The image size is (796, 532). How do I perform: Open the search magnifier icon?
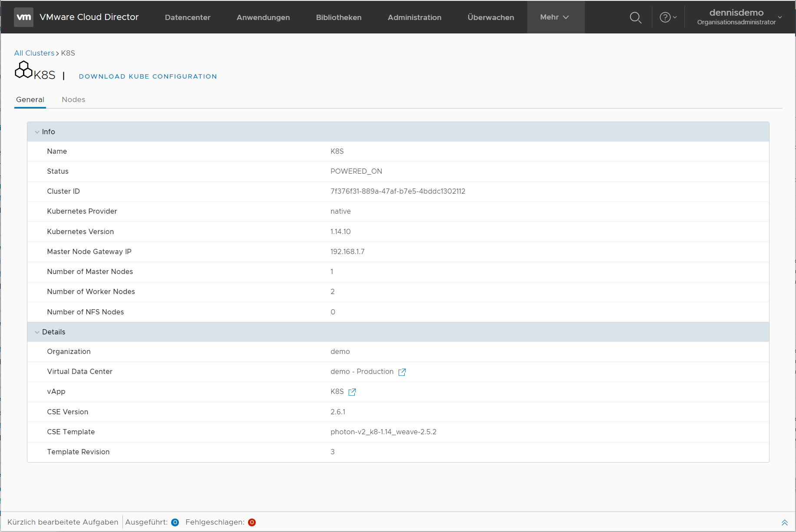point(635,17)
